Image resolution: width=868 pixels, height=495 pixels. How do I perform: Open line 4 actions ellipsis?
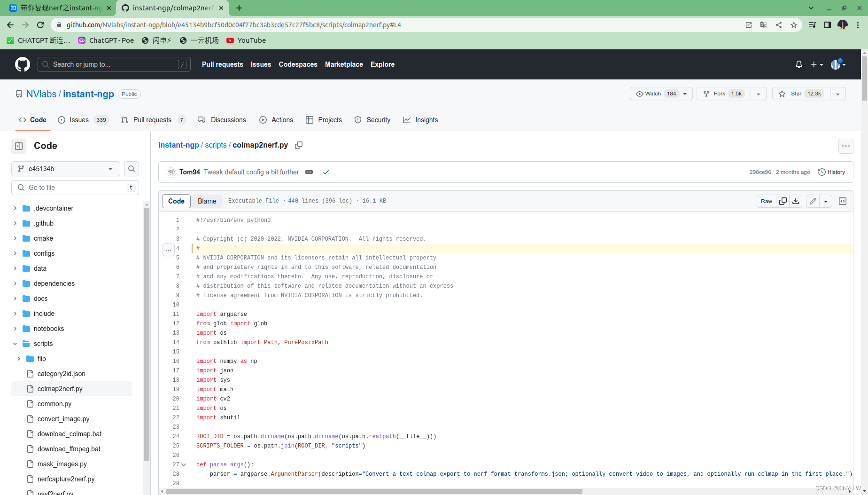pyautogui.click(x=169, y=249)
